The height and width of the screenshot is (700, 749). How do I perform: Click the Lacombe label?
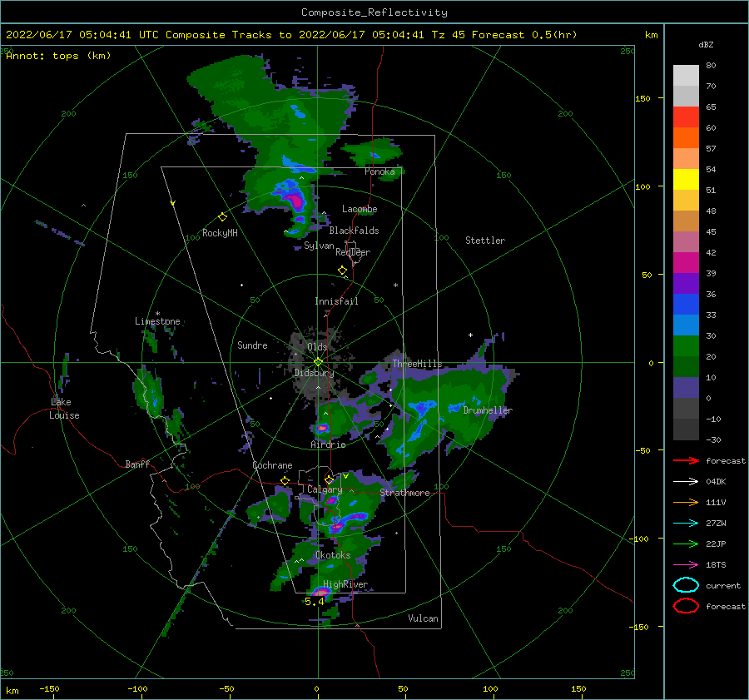click(360, 209)
